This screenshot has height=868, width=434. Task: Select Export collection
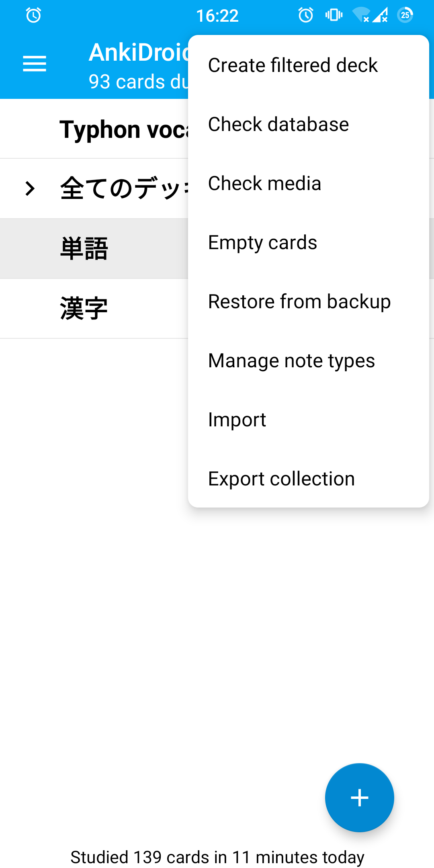tap(308, 479)
